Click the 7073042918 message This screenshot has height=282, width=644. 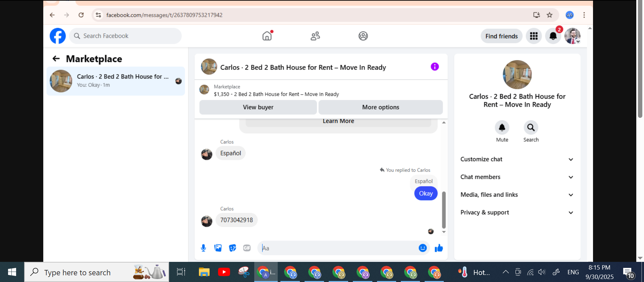pyautogui.click(x=236, y=220)
